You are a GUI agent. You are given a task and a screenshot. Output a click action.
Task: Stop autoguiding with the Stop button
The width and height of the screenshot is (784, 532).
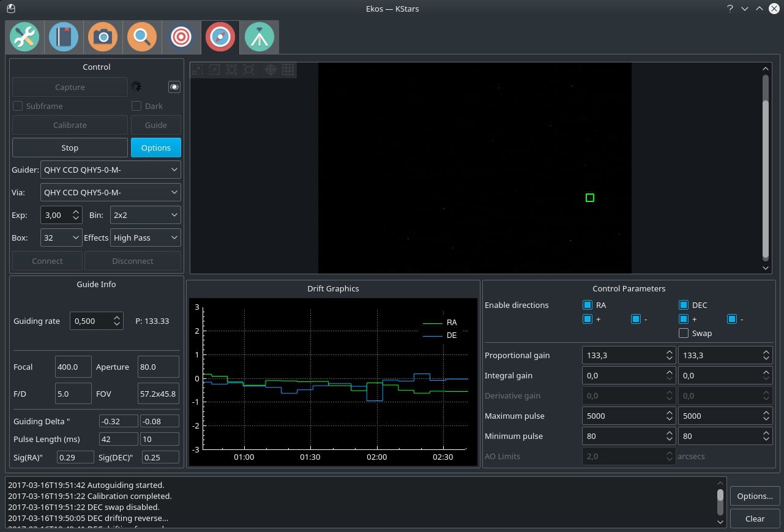click(70, 148)
